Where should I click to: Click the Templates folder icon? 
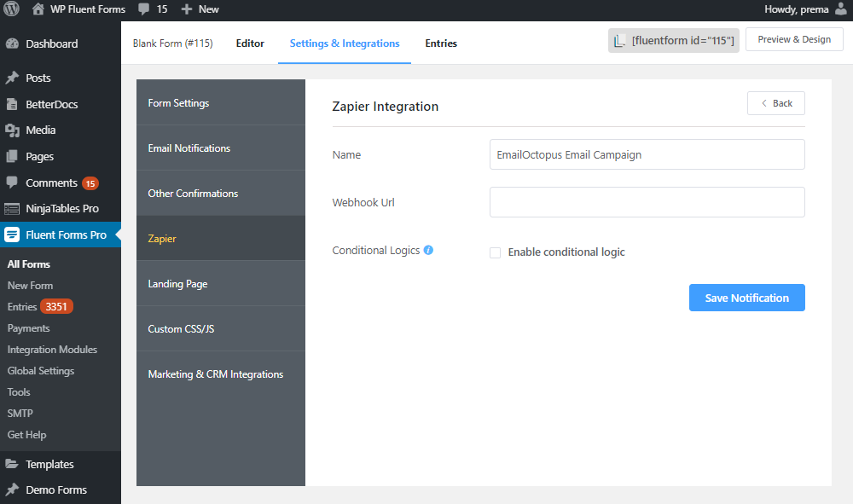click(x=12, y=464)
